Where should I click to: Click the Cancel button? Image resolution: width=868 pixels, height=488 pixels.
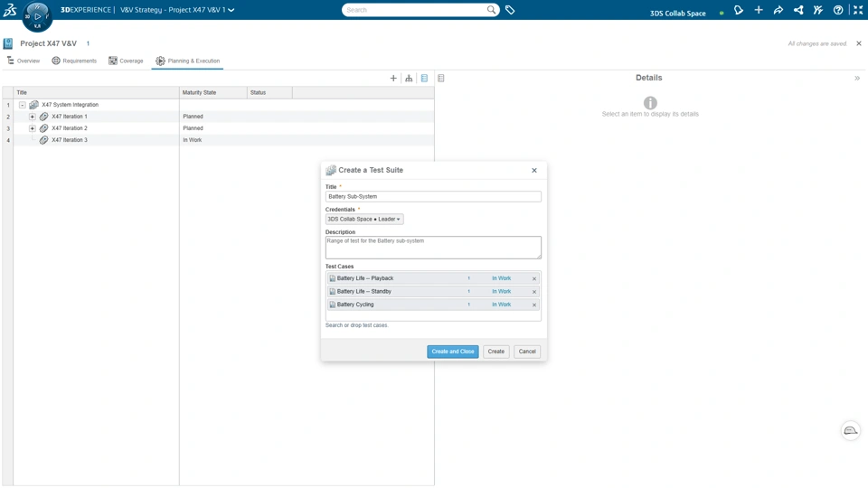(527, 352)
